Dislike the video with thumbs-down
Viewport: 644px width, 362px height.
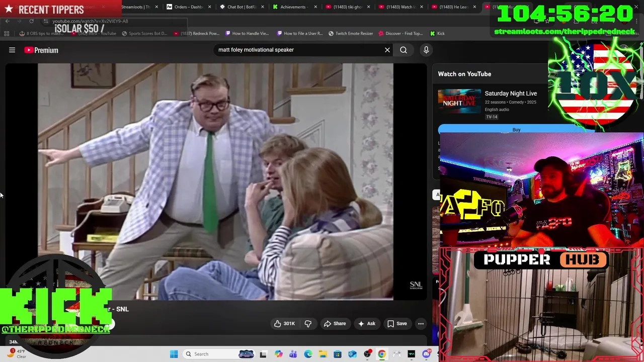(x=308, y=323)
